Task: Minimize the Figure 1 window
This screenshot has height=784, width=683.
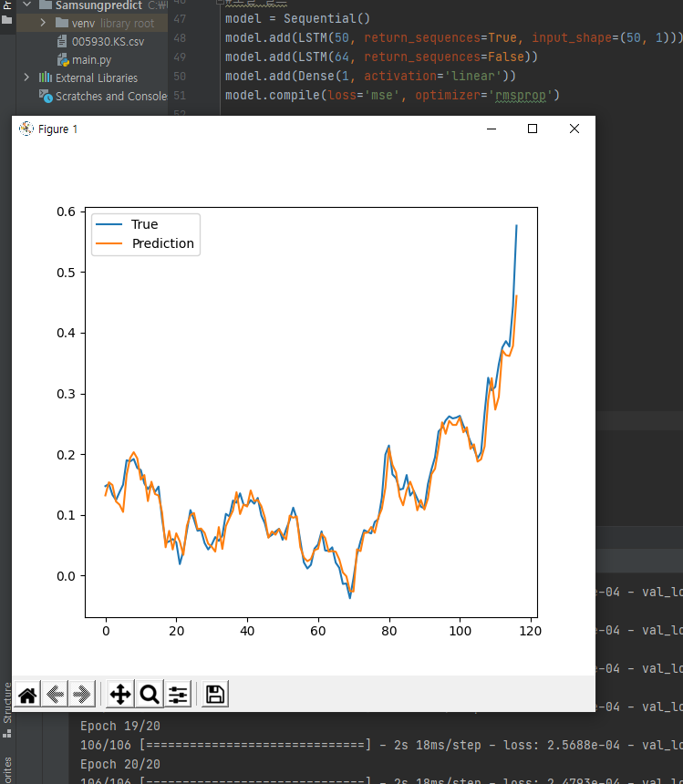Action: (x=492, y=129)
